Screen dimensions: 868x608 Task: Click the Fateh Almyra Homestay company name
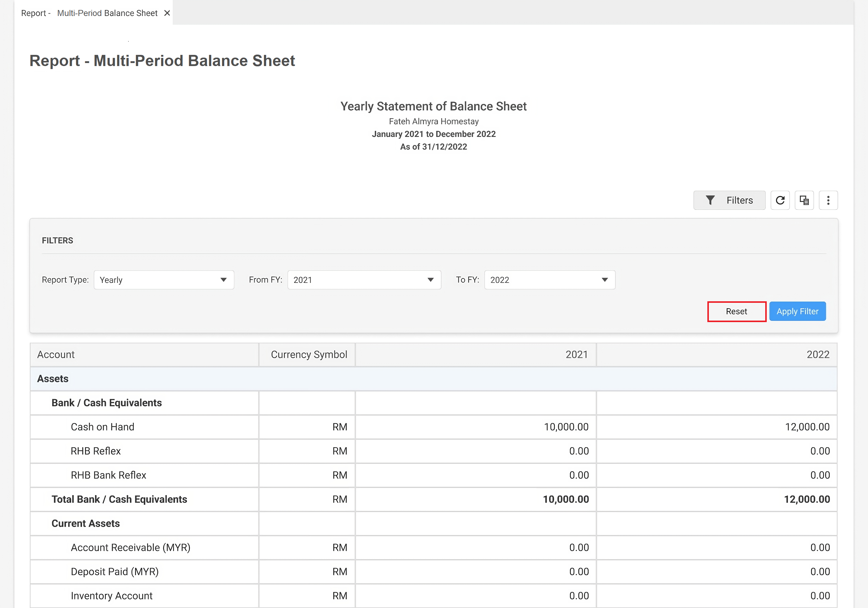[x=434, y=122]
